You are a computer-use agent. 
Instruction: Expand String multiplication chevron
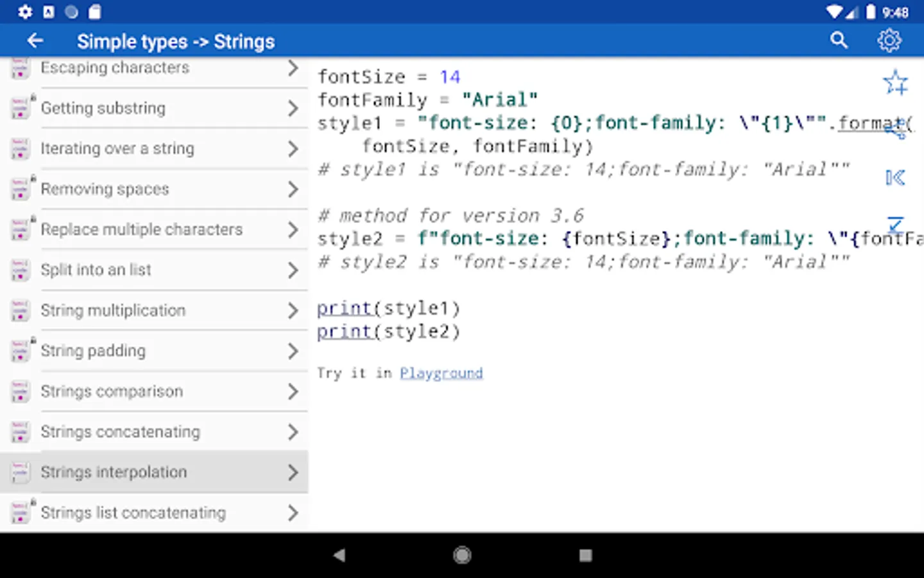pos(293,310)
